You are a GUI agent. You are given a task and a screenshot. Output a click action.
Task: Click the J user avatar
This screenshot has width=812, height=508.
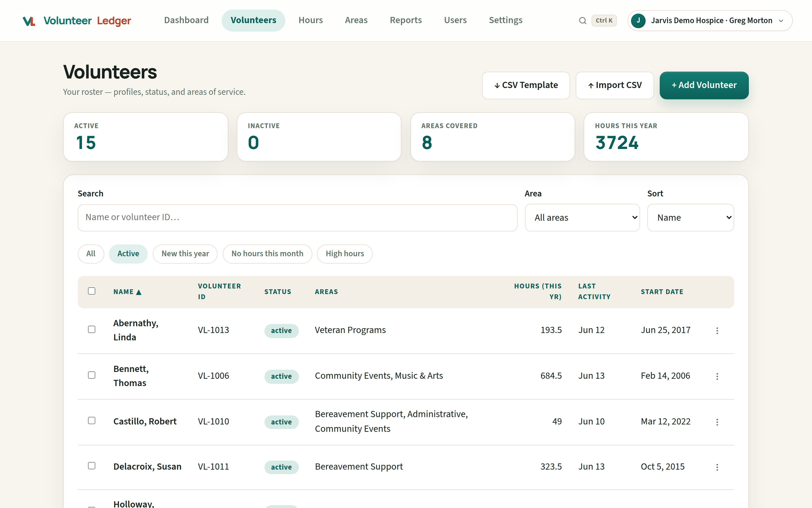tap(638, 21)
